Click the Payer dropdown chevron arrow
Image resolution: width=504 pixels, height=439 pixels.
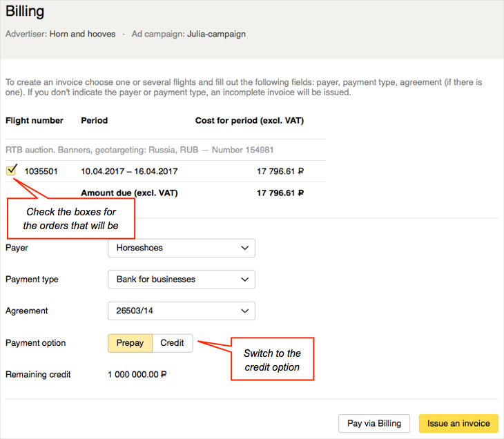coord(245,248)
